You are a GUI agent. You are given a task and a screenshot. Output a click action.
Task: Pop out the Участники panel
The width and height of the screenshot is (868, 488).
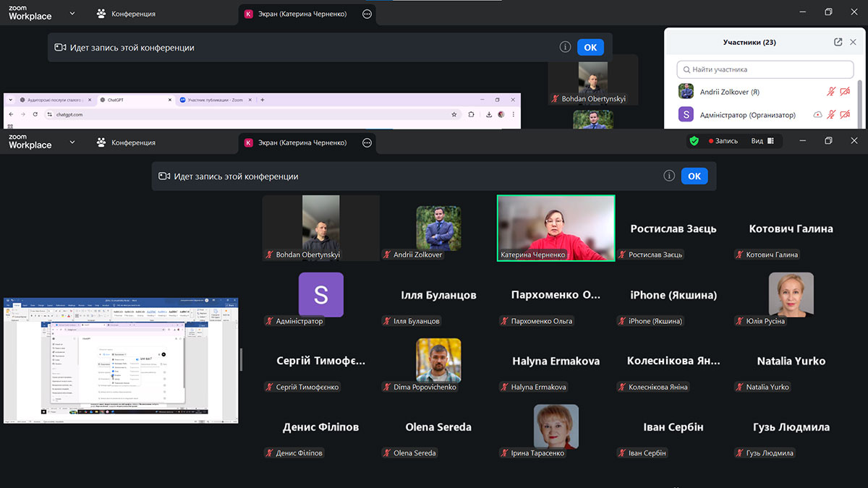[x=838, y=42]
